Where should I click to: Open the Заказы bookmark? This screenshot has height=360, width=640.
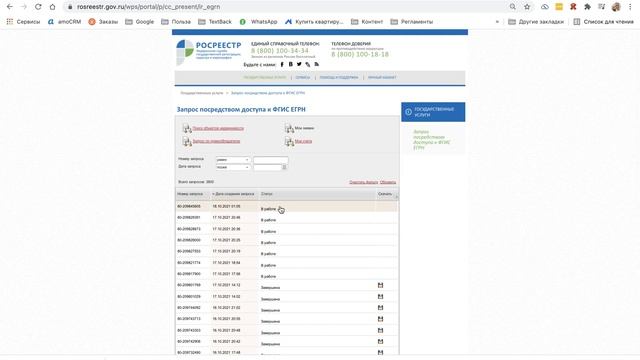tap(103, 22)
